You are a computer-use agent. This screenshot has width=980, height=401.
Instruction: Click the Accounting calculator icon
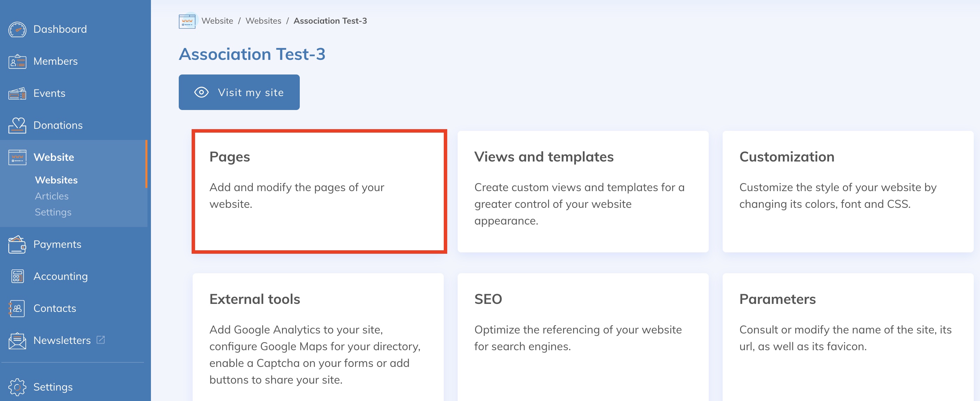17,276
